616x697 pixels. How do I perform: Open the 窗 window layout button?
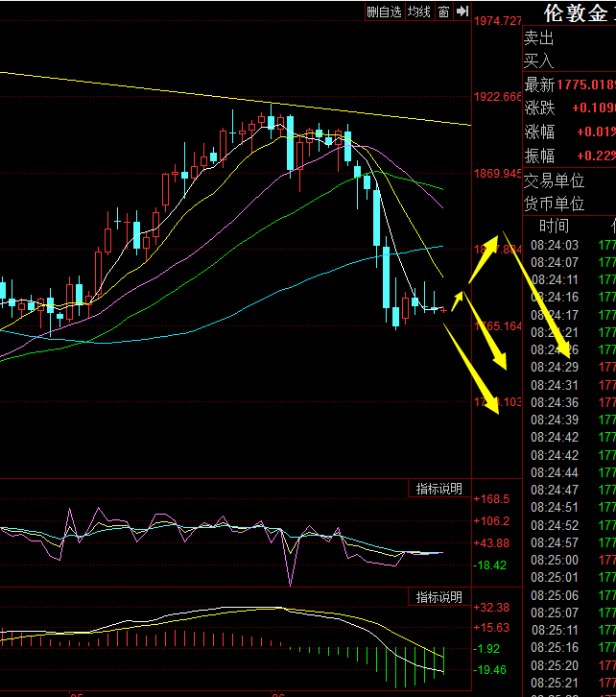pos(443,12)
